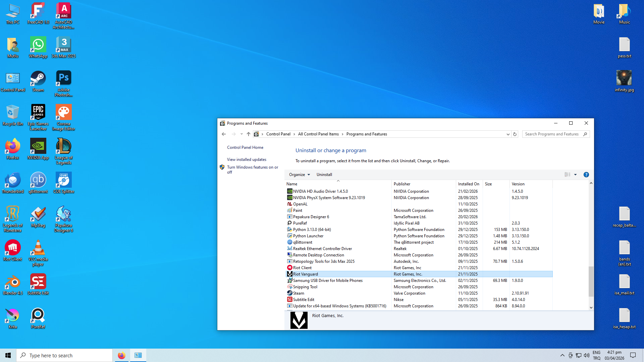The height and width of the screenshot is (362, 644).
Task: Select infinity.jpg file on desktop
Action: tap(624, 81)
